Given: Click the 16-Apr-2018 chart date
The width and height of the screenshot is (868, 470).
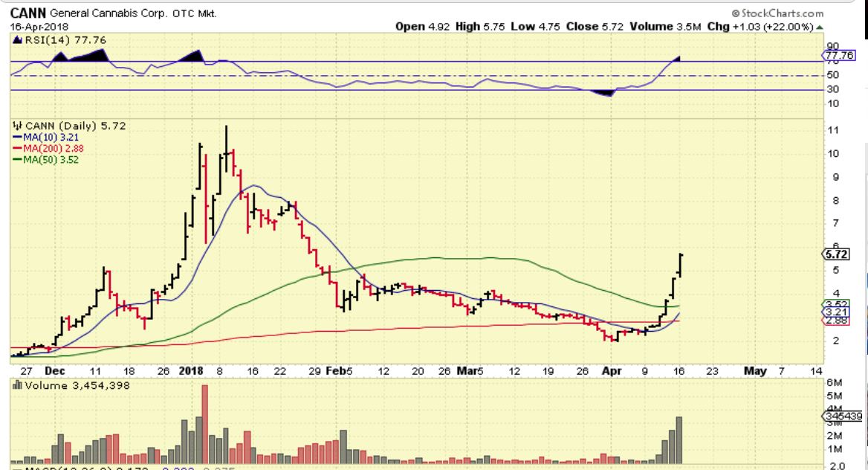Looking at the screenshot, I should (39, 27).
